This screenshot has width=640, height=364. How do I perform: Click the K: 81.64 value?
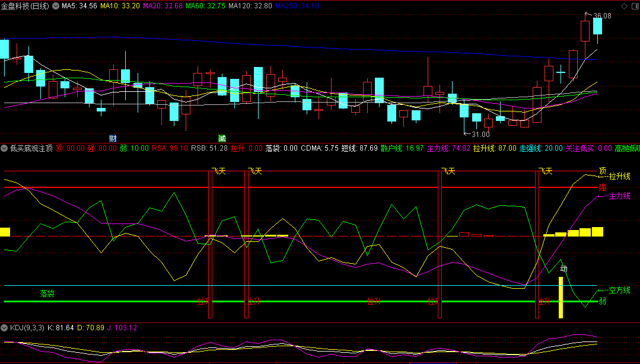(61, 328)
